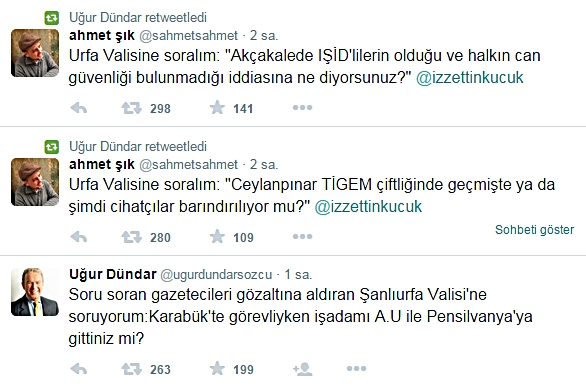Image resolution: width=586 pixels, height=387 pixels.
Task: Click the add-person follow icon
Action: [x=303, y=369]
